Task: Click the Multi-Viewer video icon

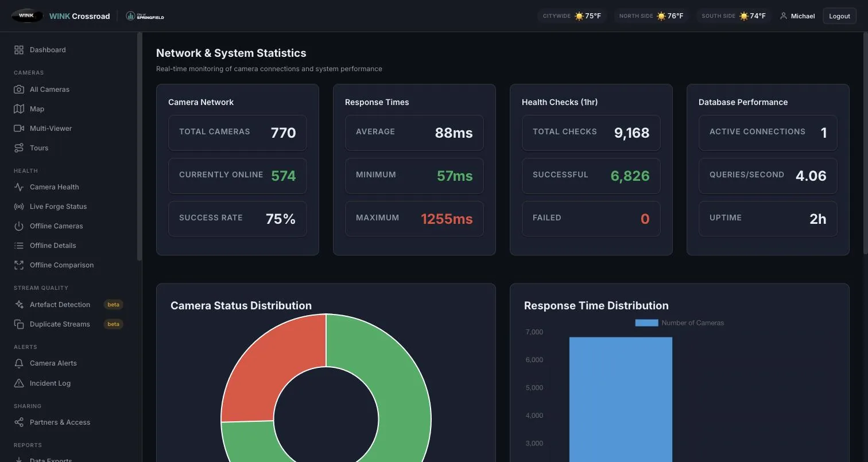Action: [x=19, y=129]
